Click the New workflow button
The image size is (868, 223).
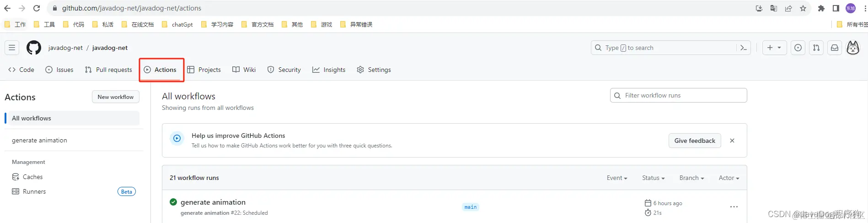(116, 97)
